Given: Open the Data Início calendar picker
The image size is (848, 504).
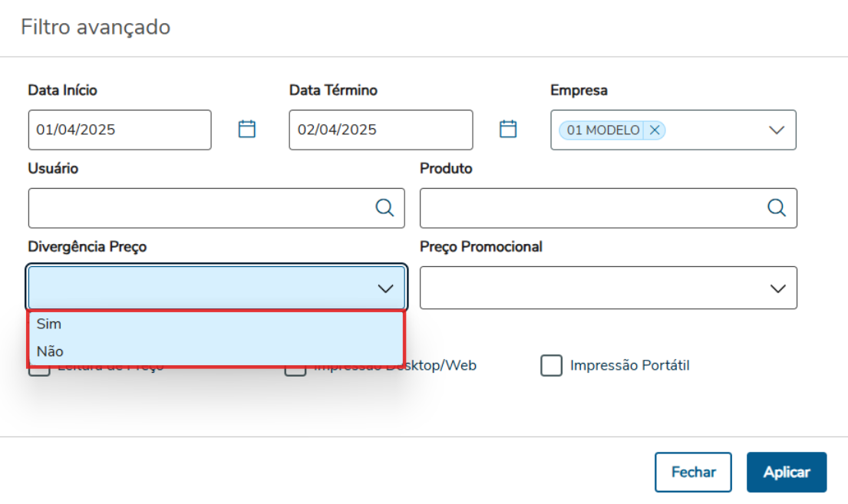Looking at the screenshot, I should [x=246, y=129].
